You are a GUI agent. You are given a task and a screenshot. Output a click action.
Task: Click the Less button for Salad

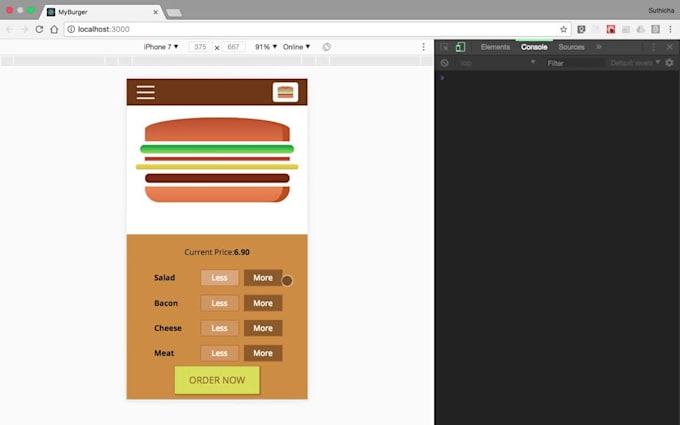click(x=219, y=278)
